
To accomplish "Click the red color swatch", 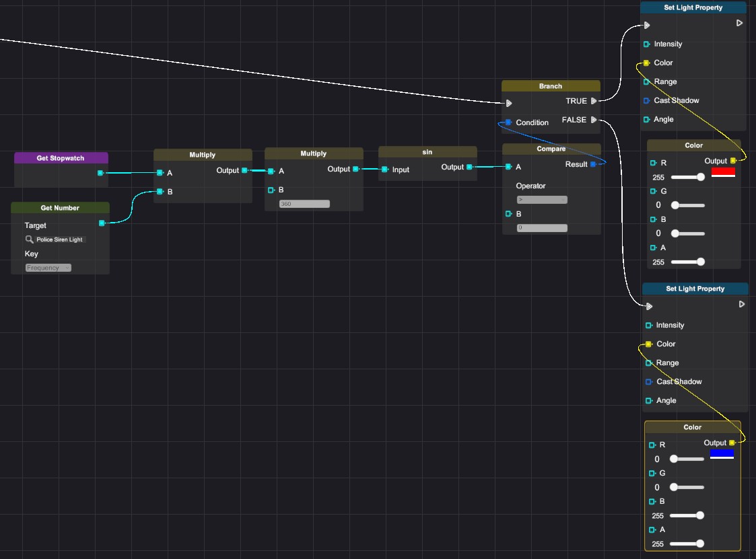I will pyautogui.click(x=723, y=172).
